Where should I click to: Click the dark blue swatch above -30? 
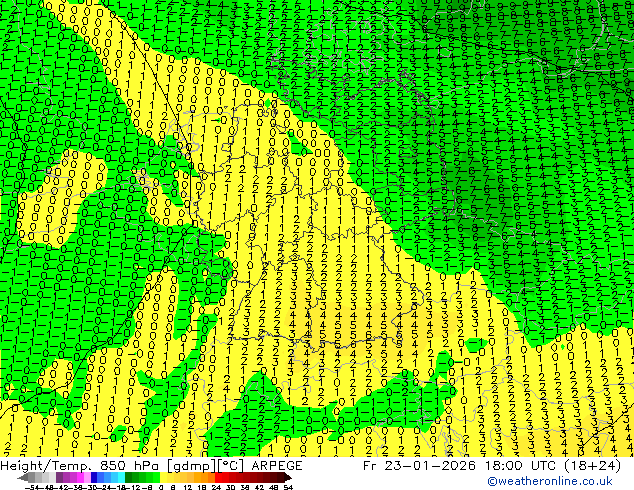[x=94, y=477]
